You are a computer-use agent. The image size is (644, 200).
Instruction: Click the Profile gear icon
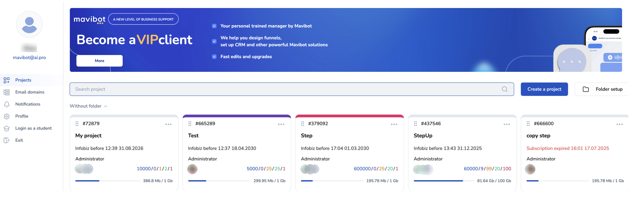(x=7, y=116)
